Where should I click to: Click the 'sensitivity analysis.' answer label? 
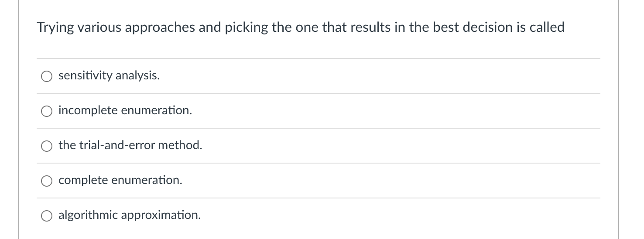click(109, 76)
